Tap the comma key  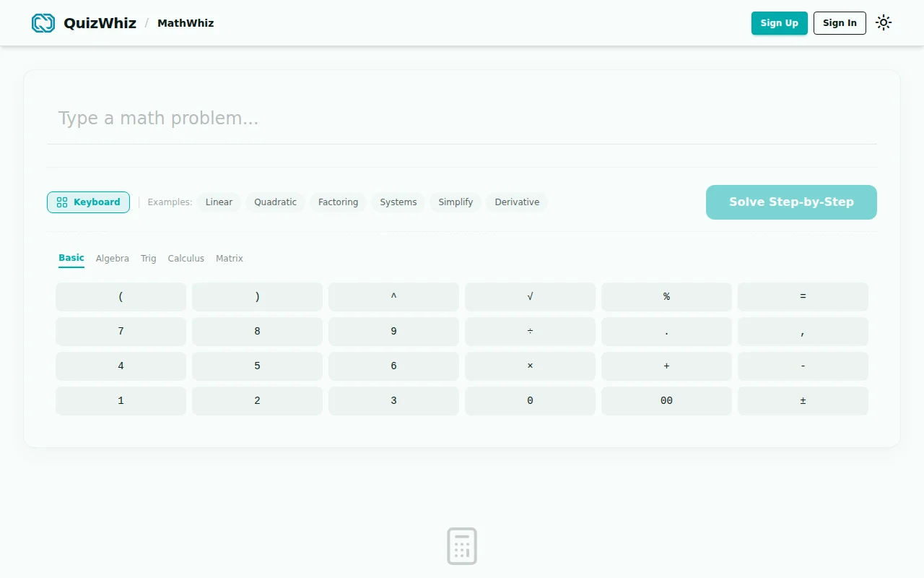point(803,332)
